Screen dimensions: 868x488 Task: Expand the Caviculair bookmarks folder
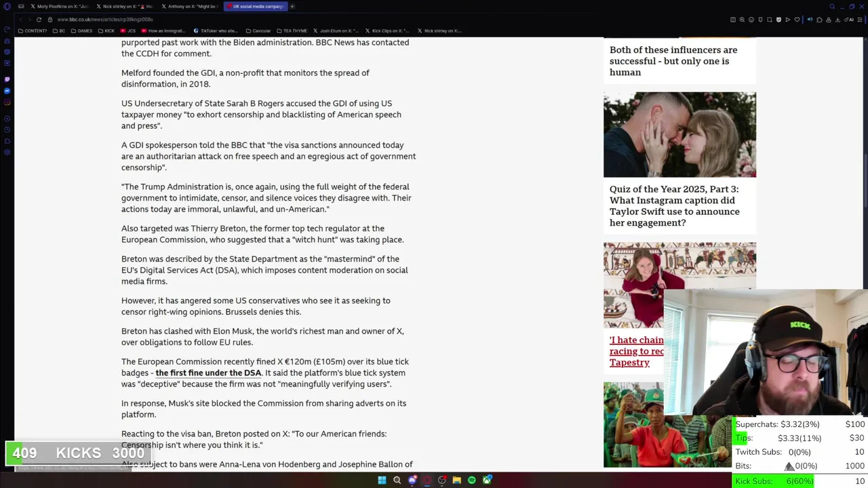click(x=258, y=30)
